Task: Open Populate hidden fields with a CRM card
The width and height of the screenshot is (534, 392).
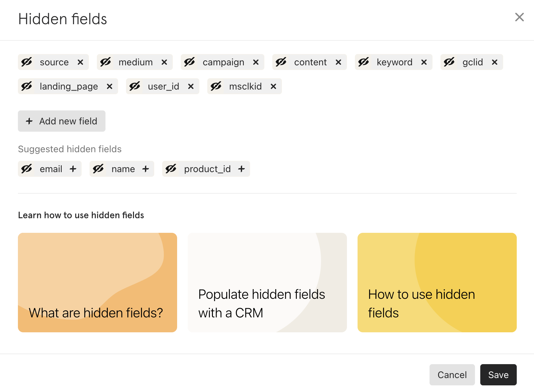Action: pos(267,283)
